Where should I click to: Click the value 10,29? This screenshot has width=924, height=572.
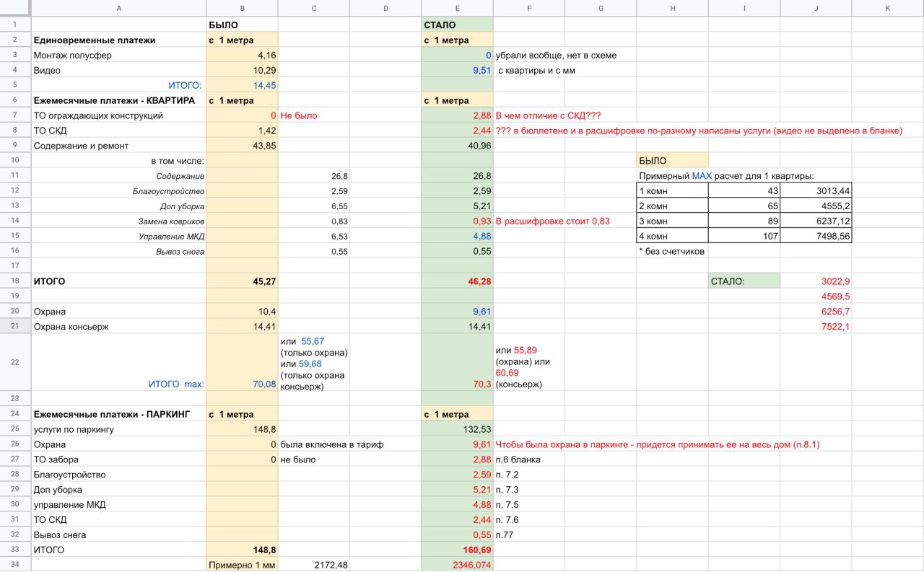point(242,71)
